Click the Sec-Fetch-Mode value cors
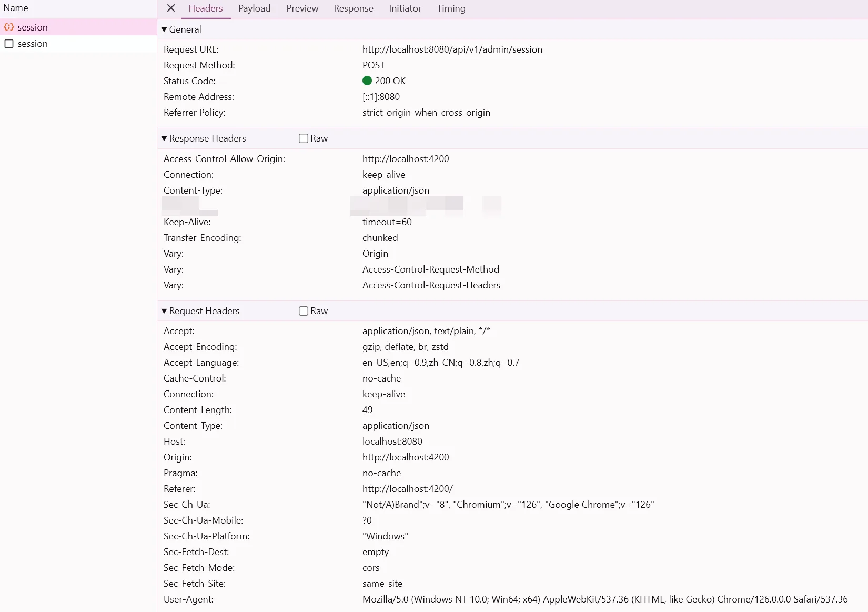868x612 pixels. click(x=371, y=568)
